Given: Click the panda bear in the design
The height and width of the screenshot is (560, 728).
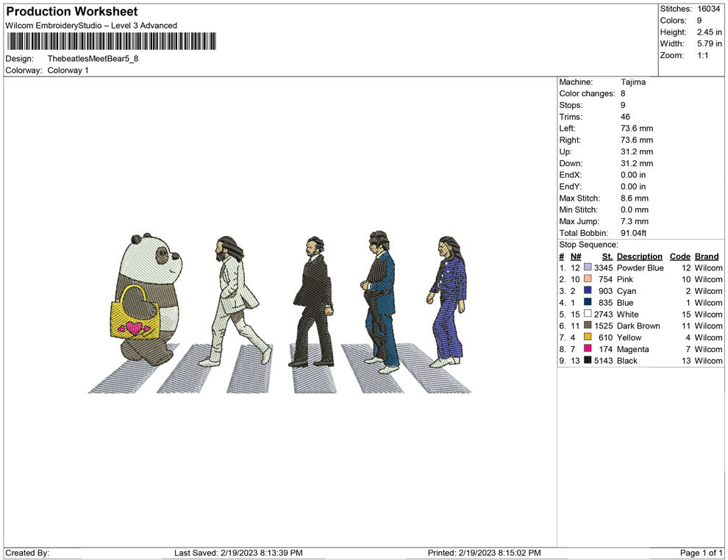Looking at the screenshot, I should click(x=148, y=299).
